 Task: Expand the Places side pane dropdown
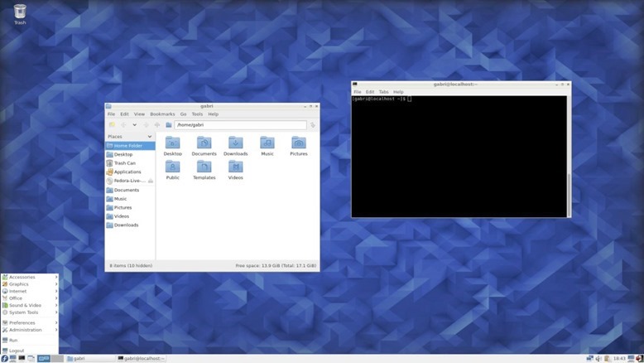pos(150,137)
